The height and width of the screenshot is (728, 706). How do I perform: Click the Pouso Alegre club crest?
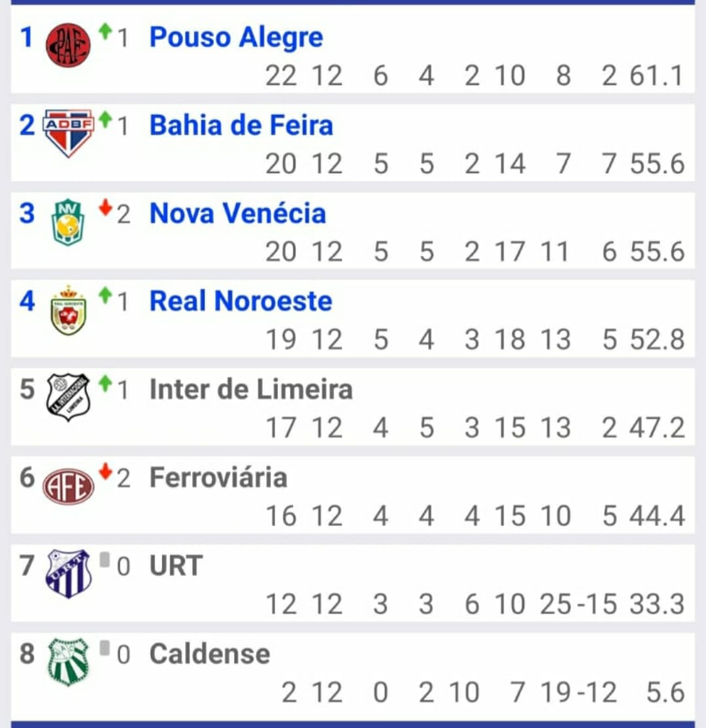click(x=68, y=45)
